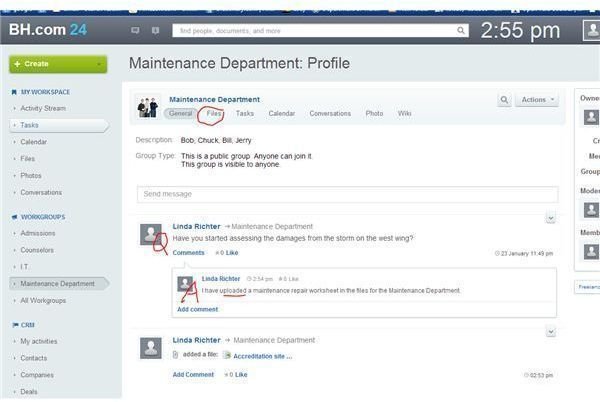Click owner avatar in right panel
Image resolution: width=600 pixels, height=402 pixels.
click(x=591, y=117)
